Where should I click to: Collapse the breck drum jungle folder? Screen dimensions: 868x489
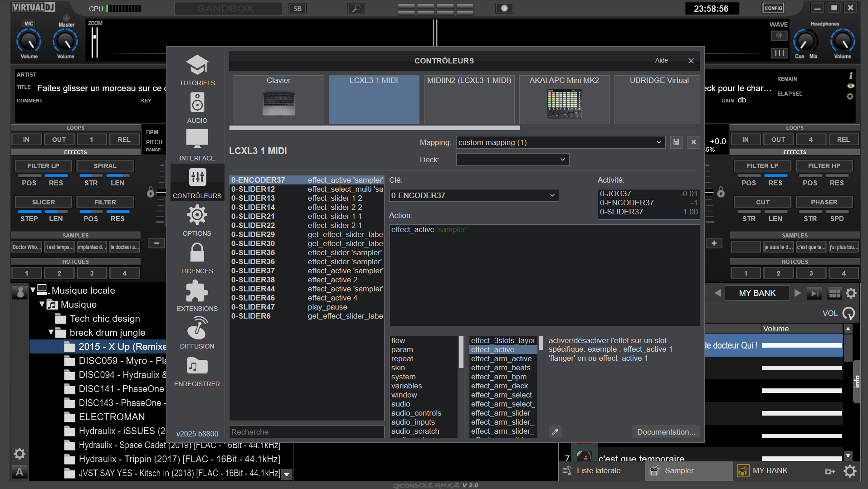click(x=51, y=333)
